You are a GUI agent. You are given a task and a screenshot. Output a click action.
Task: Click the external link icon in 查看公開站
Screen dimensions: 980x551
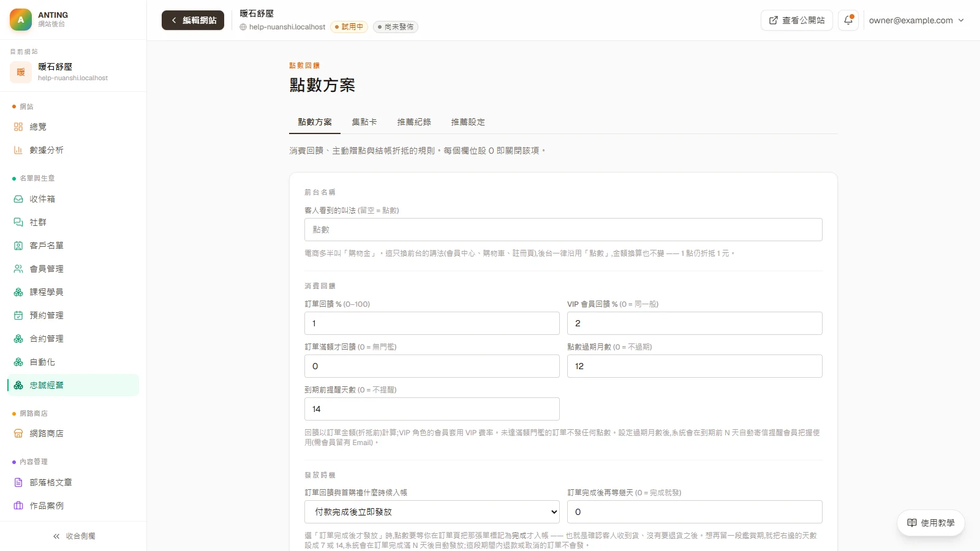774,20
